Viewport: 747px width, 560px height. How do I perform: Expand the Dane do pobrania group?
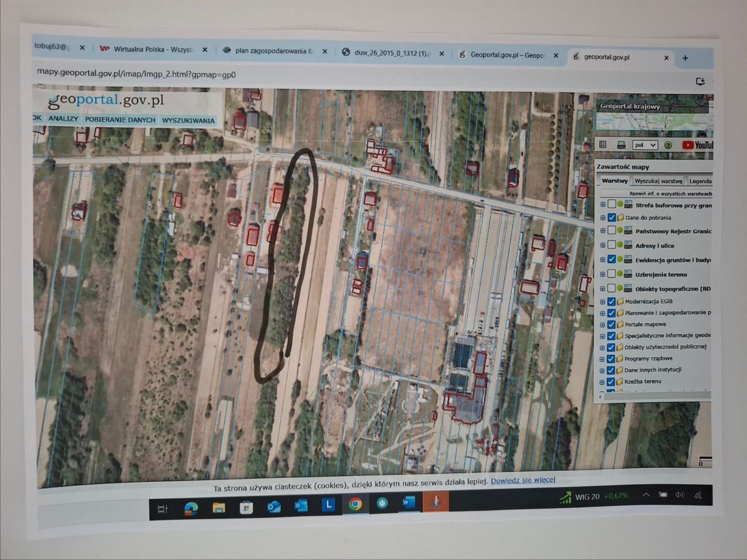click(x=603, y=218)
